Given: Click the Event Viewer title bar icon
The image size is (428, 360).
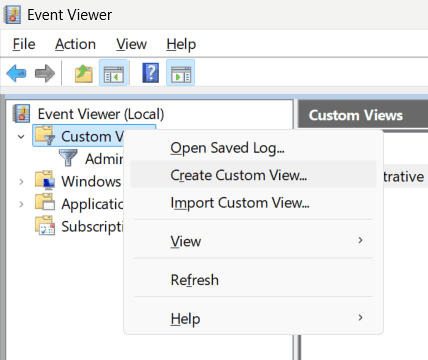Looking at the screenshot, I should coord(12,15).
